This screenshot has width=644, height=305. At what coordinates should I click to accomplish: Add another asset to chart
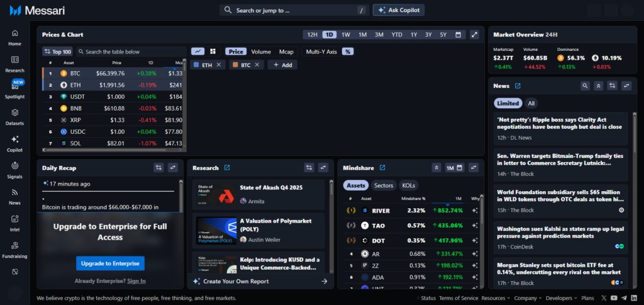coord(282,65)
